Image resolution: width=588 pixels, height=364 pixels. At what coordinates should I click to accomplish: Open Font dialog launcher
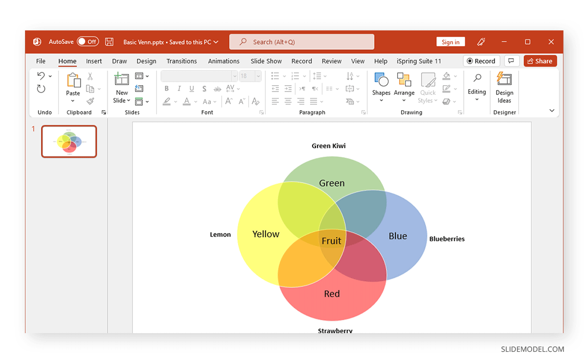pos(261,112)
